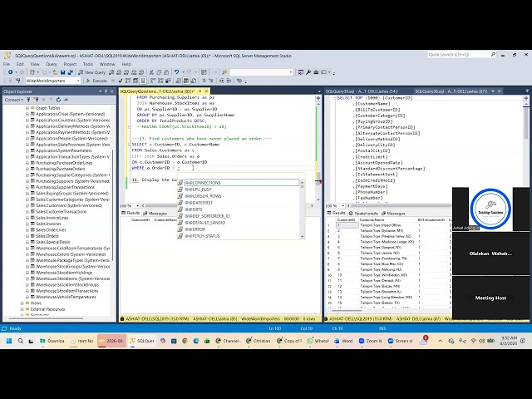Click Decrease Indent icon
This screenshot has height=399, width=532.
[x=221, y=81]
